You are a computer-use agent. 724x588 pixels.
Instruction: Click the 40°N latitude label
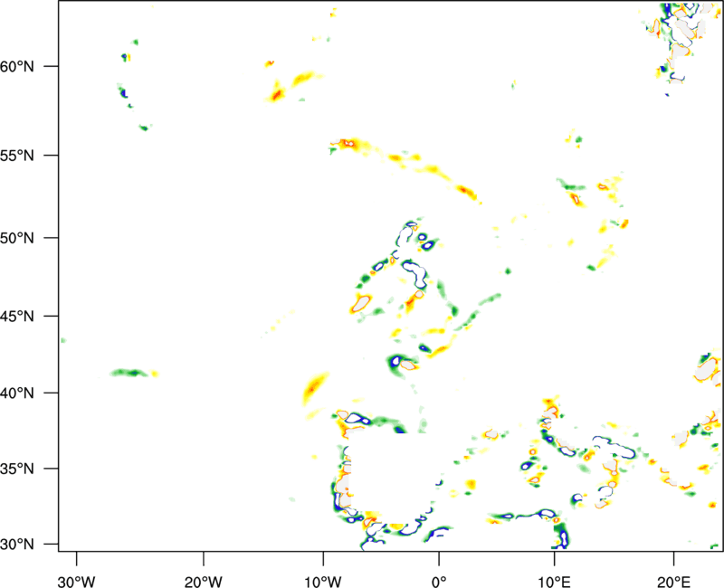coord(17,394)
